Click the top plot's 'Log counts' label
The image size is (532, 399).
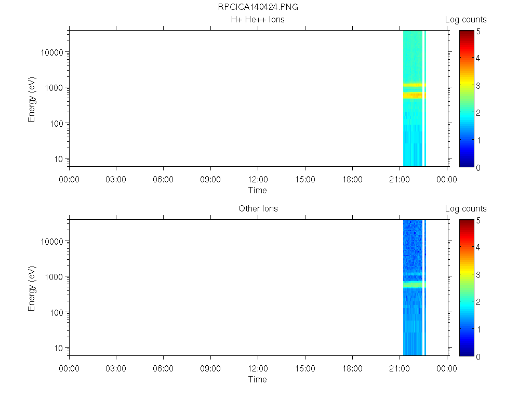click(x=465, y=20)
